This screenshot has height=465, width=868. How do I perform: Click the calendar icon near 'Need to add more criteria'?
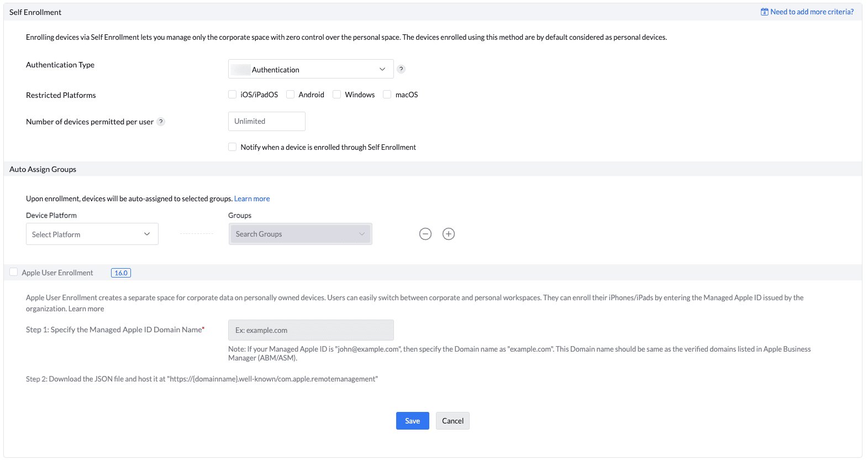(765, 12)
